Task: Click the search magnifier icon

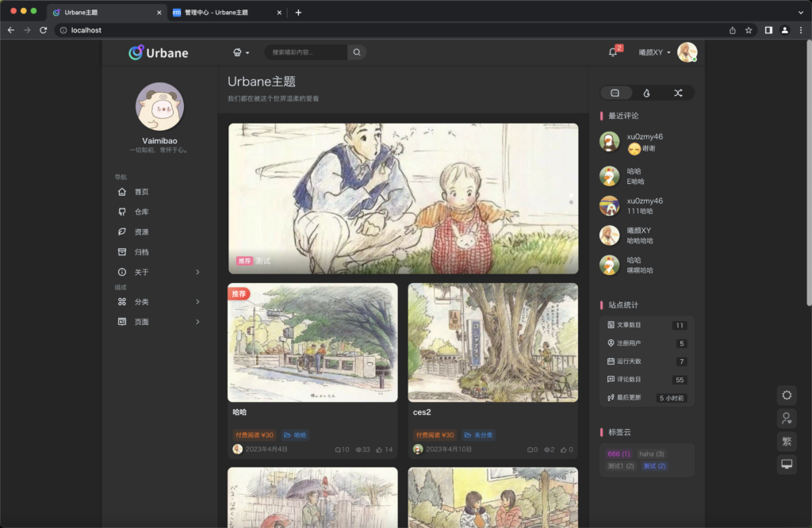Action: coord(357,52)
